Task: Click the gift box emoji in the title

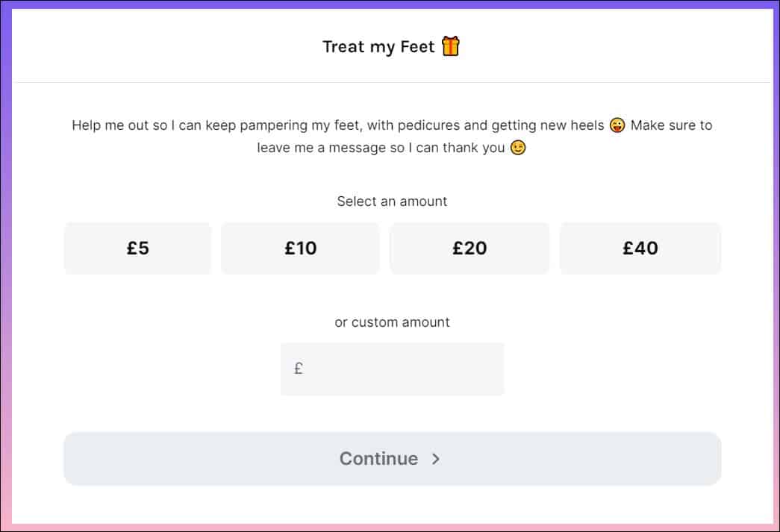Action: point(451,46)
